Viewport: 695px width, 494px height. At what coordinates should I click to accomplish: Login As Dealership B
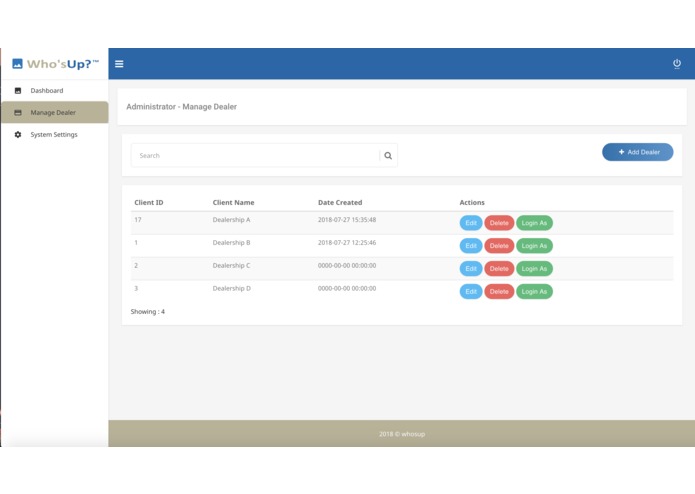coord(535,246)
